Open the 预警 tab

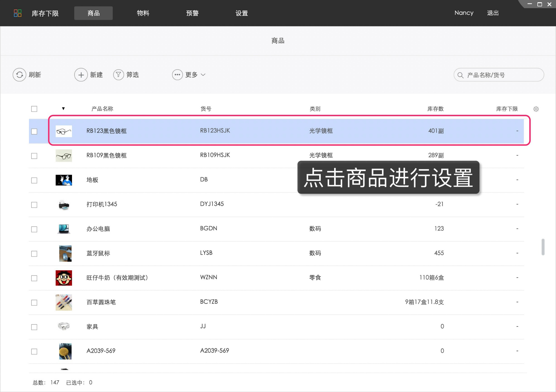(x=192, y=13)
